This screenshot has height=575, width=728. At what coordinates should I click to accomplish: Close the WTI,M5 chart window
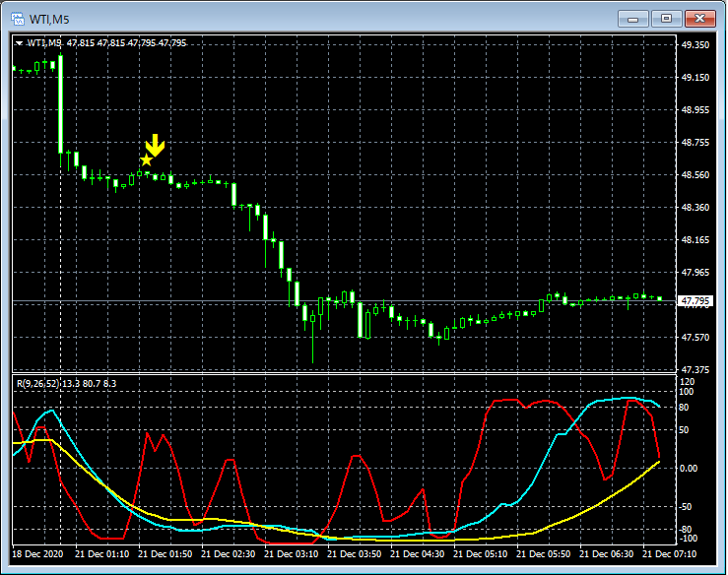pos(700,18)
